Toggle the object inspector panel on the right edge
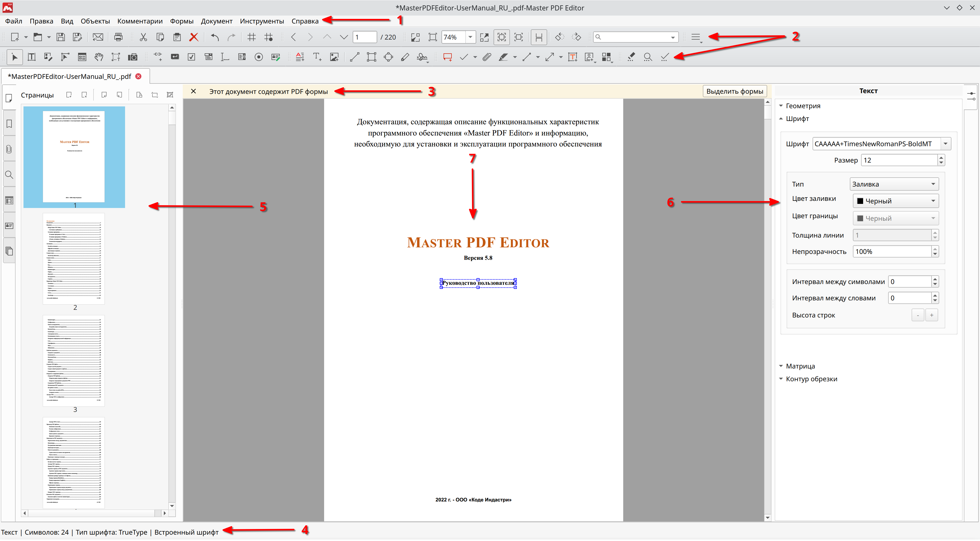 coord(971,96)
